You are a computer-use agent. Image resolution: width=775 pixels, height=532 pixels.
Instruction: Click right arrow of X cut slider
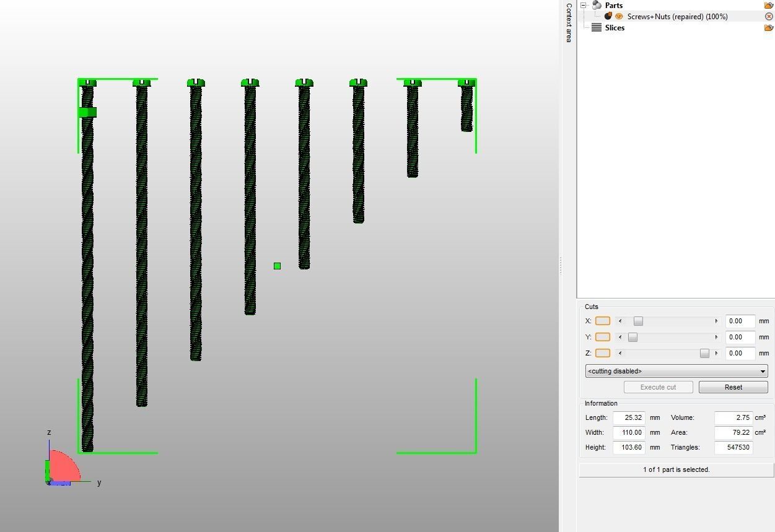click(716, 321)
